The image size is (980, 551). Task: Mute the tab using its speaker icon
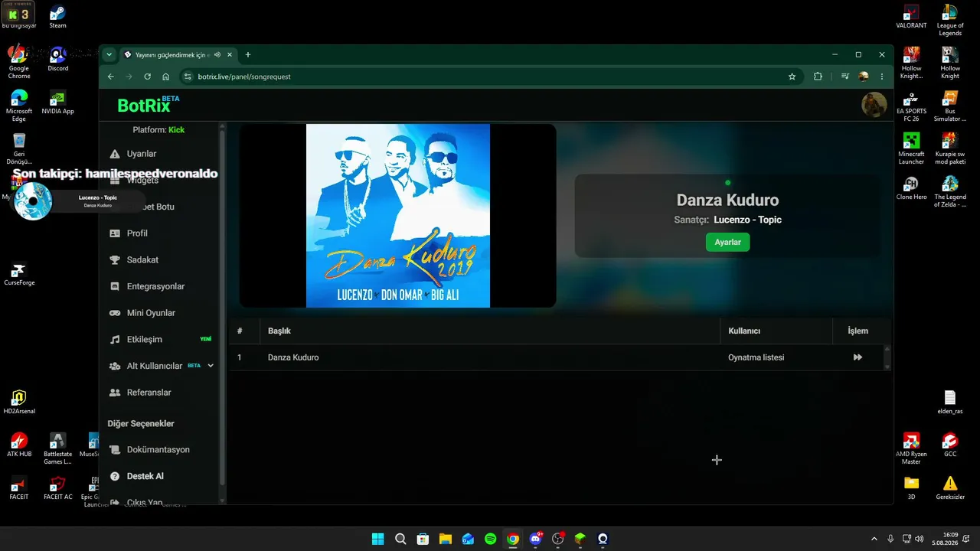tap(217, 54)
